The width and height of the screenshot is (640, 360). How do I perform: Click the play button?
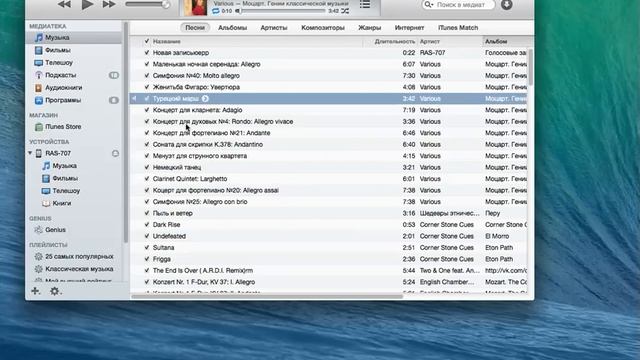coord(87,4)
